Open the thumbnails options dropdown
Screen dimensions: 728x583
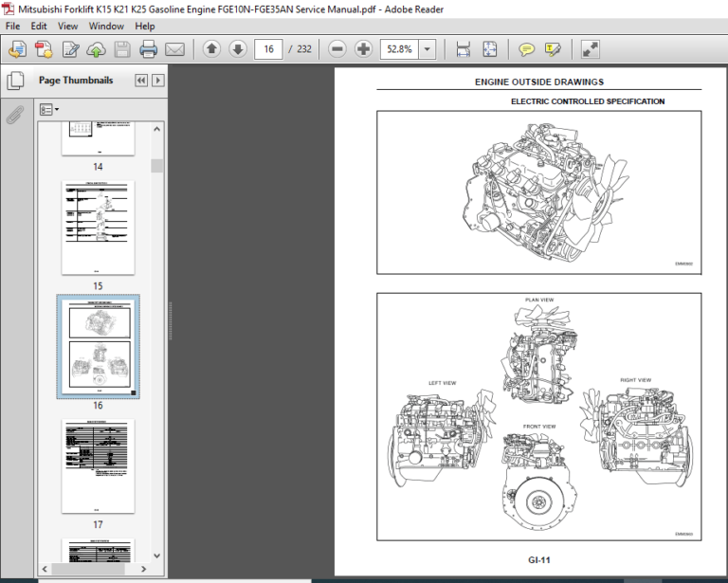[x=49, y=110]
